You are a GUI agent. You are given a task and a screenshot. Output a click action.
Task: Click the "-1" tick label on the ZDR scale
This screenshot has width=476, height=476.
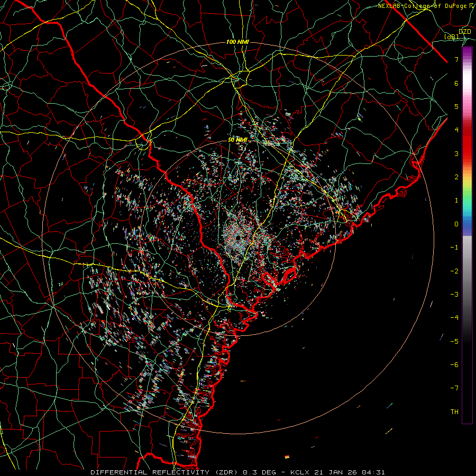(x=454, y=248)
